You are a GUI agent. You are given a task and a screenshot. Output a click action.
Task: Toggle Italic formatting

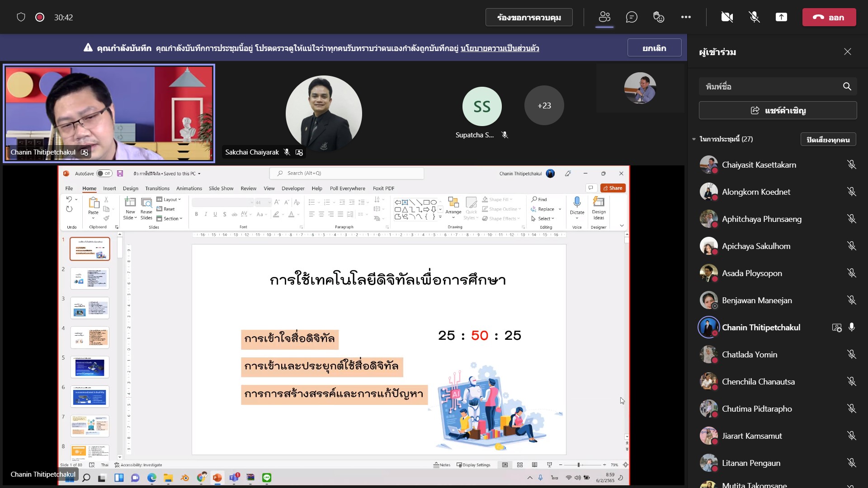(x=206, y=214)
